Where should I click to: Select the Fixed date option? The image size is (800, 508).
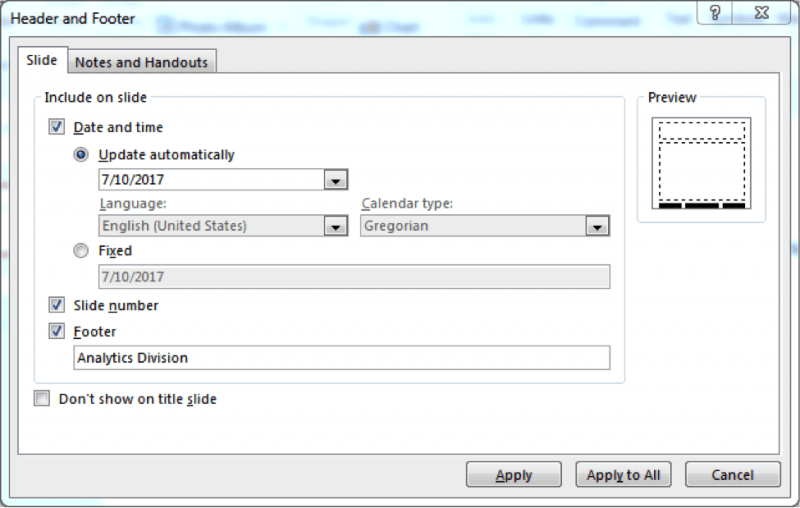[81, 251]
